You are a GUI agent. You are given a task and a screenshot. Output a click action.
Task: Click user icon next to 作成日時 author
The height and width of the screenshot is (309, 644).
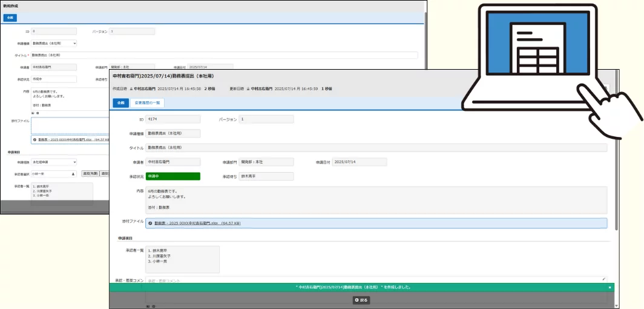[131, 88]
